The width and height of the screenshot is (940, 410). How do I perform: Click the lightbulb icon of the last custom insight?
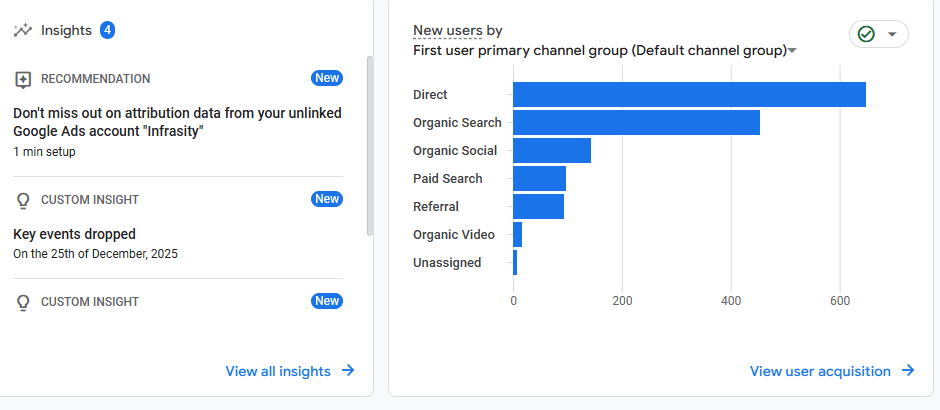(x=23, y=302)
